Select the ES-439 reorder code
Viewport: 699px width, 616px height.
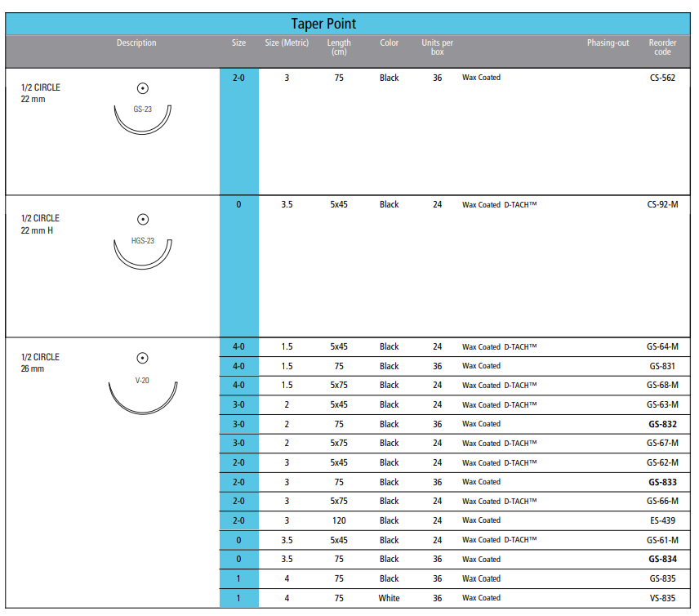pos(662,521)
